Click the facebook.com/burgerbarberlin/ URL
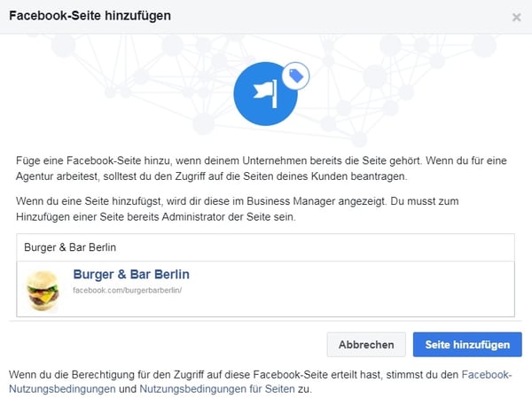Viewport: 532px width, 406px height. [x=127, y=291]
